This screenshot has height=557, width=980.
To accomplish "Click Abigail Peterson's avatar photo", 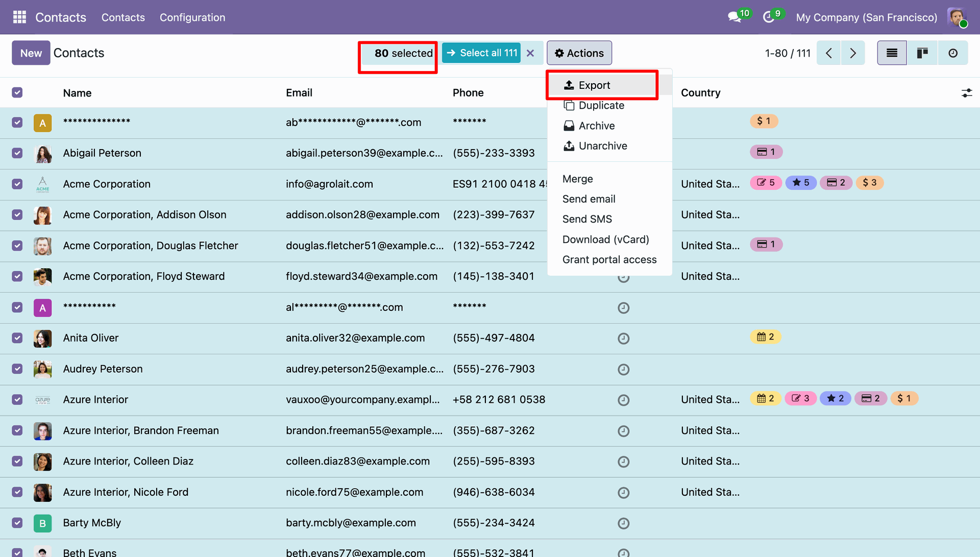I will point(43,153).
